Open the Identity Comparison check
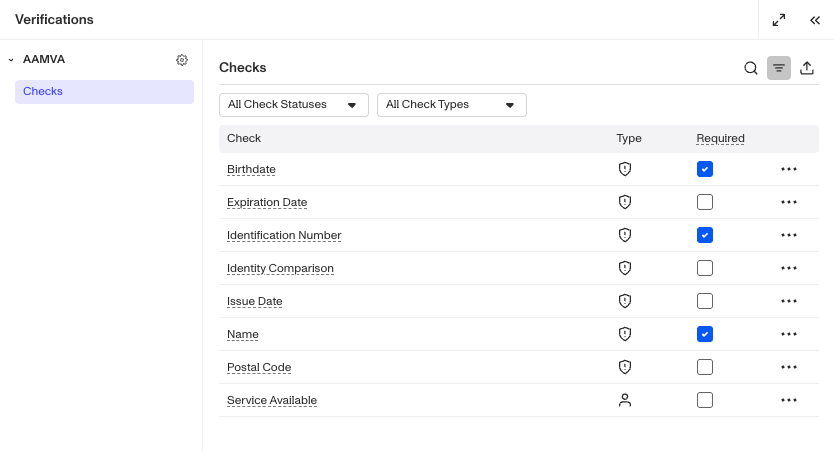The height and width of the screenshot is (451, 834). 280,268
